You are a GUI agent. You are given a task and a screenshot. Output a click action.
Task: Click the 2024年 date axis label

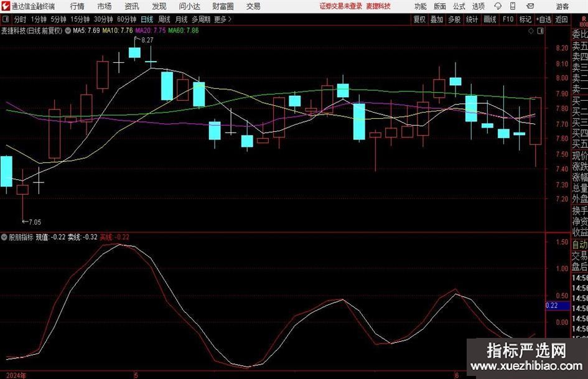tap(16, 375)
